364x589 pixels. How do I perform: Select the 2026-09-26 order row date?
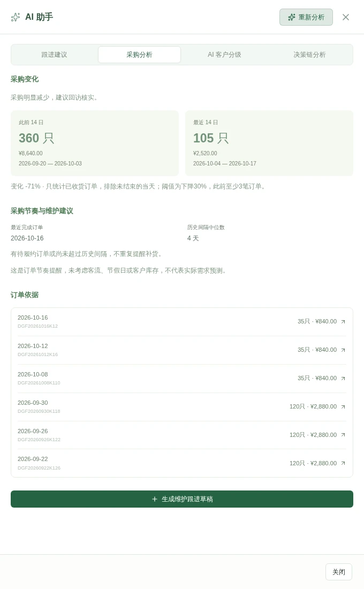(33, 431)
